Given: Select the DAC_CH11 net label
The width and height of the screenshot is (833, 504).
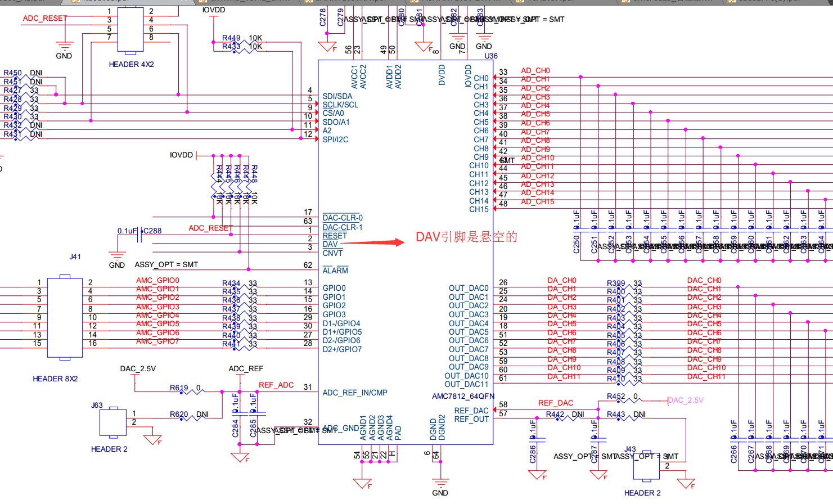Looking at the screenshot, I should [x=706, y=377].
